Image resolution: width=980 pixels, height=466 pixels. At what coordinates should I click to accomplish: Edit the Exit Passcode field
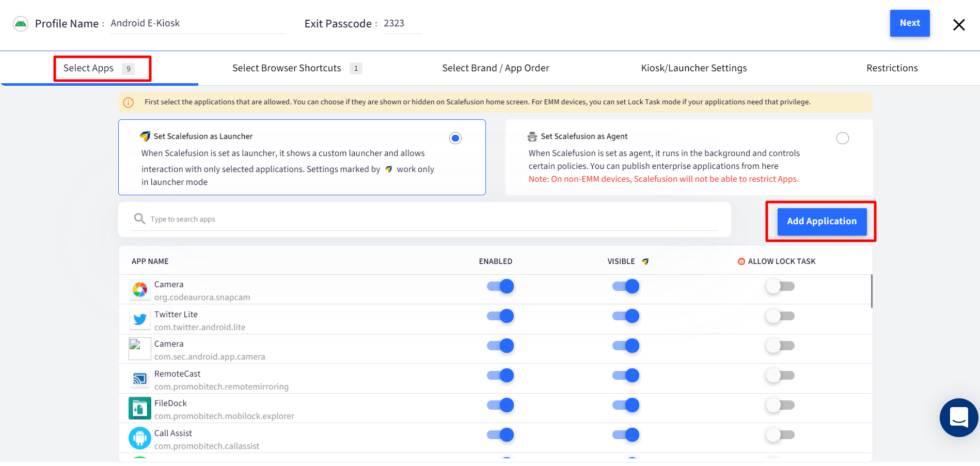(x=403, y=24)
